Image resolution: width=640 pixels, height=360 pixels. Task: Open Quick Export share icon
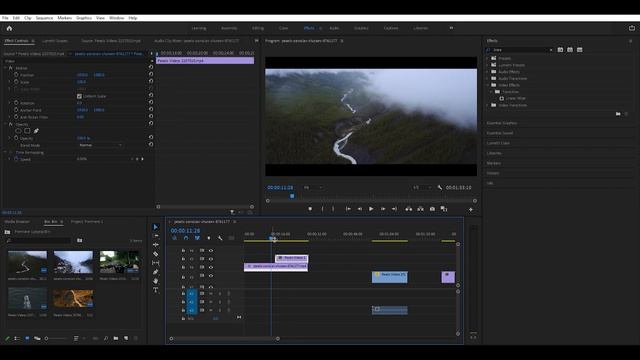tap(632, 28)
